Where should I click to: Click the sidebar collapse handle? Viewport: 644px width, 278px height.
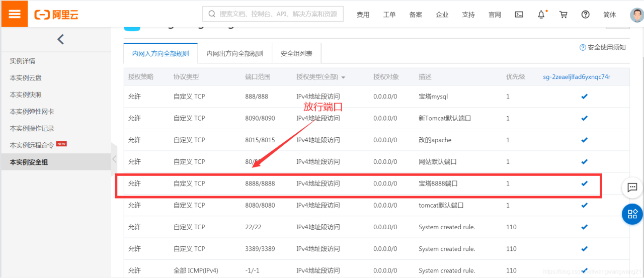114,159
